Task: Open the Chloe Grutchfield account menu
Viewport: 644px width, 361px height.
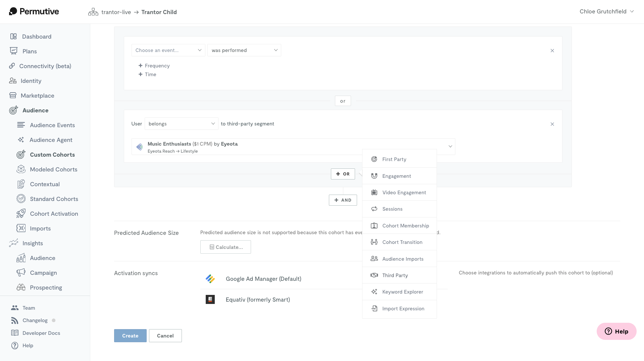Action: click(607, 11)
